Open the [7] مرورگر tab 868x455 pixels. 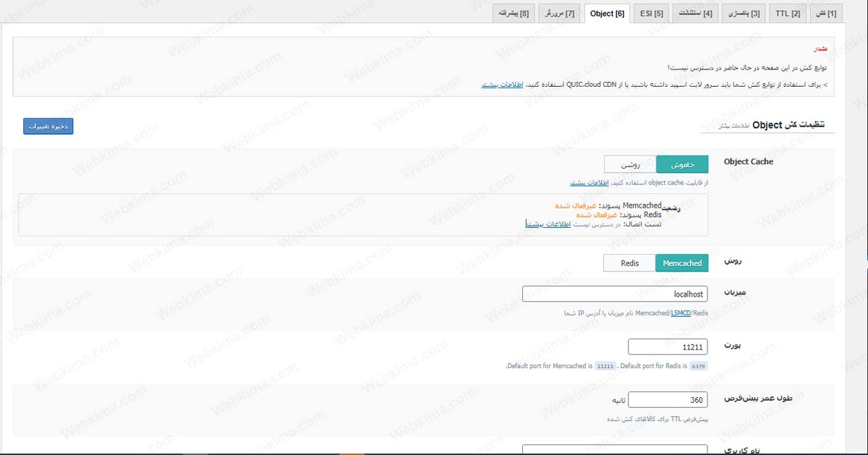(x=559, y=14)
